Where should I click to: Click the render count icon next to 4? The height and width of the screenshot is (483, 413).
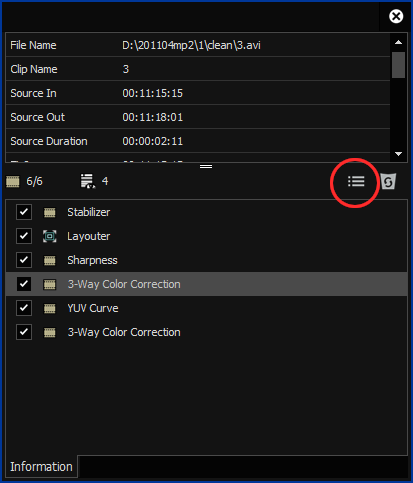pos(88,181)
